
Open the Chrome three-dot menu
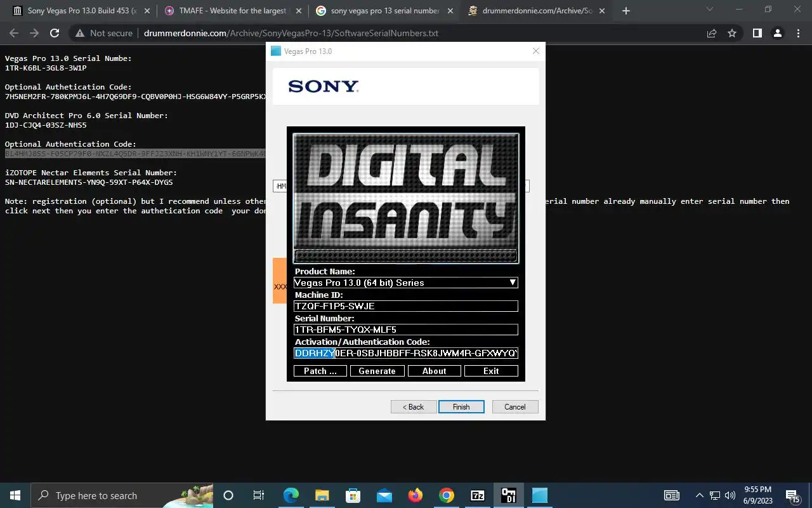pos(797,33)
